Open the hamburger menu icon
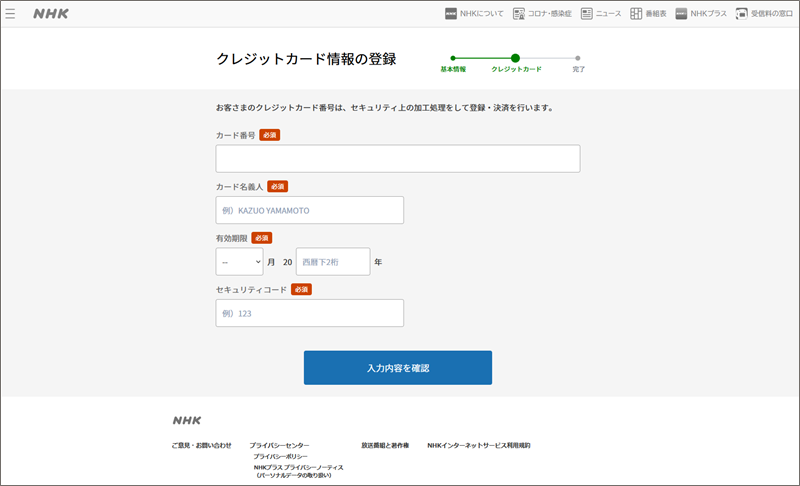This screenshot has width=800, height=486. (11, 14)
